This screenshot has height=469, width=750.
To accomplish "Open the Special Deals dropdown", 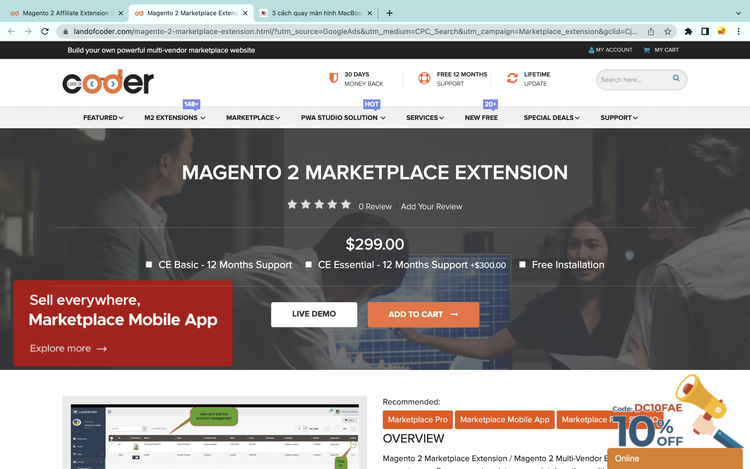I will (552, 118).
